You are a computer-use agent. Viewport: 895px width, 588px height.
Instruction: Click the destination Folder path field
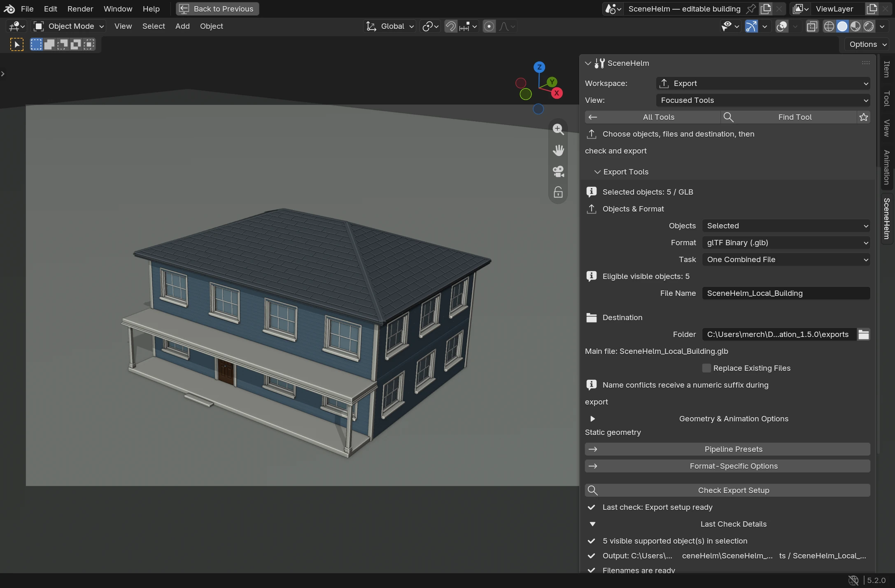[779, 335]
